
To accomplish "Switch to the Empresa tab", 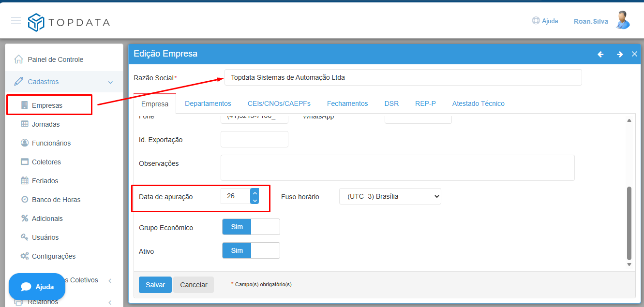I will point(155,104).
